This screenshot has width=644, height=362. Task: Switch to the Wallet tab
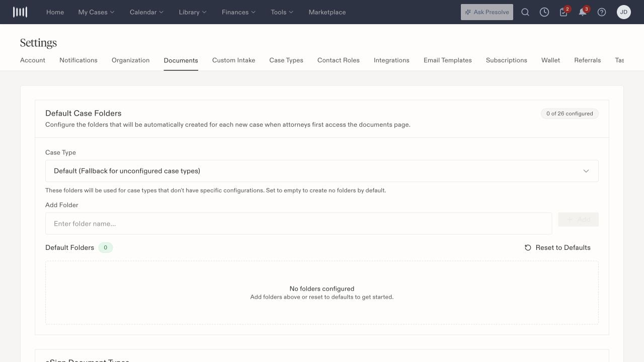[550, 60]
